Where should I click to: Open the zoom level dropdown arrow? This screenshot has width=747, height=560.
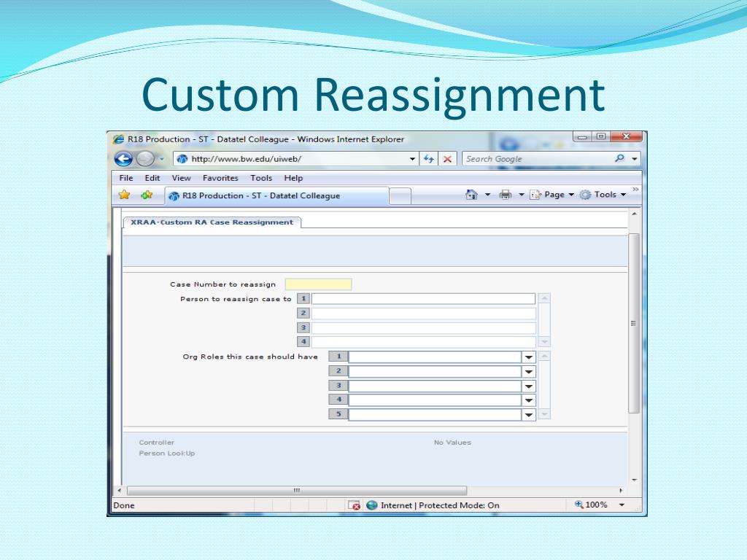tap(622, 505)
